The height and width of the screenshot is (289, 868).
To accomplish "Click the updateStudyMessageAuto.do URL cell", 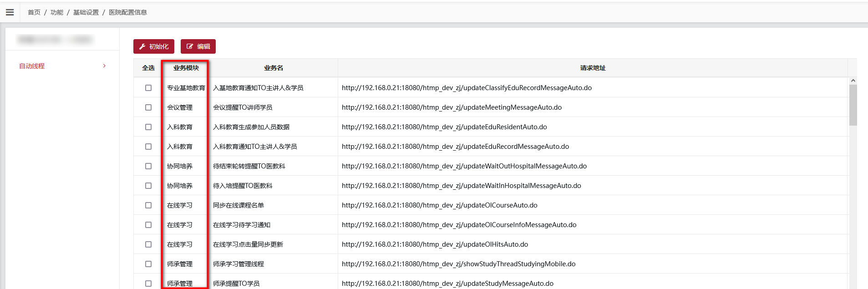I will pos(447,284).
